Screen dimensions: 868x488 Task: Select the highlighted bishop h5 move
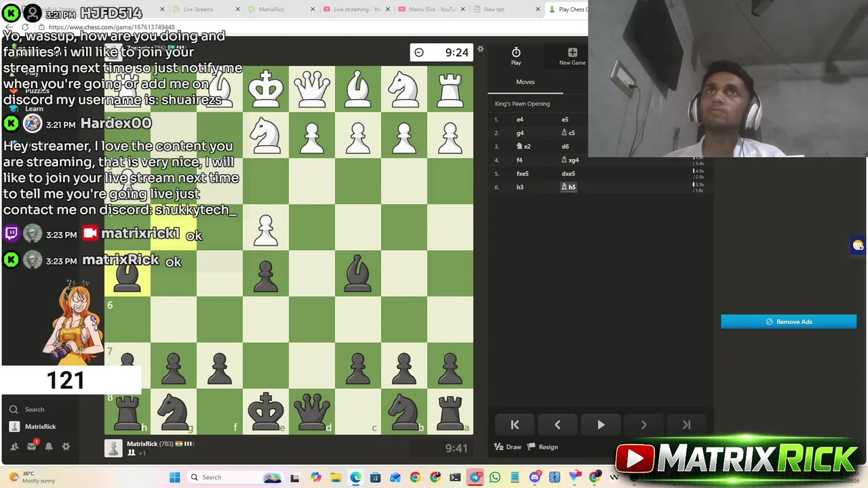click(x=568, y=187)
